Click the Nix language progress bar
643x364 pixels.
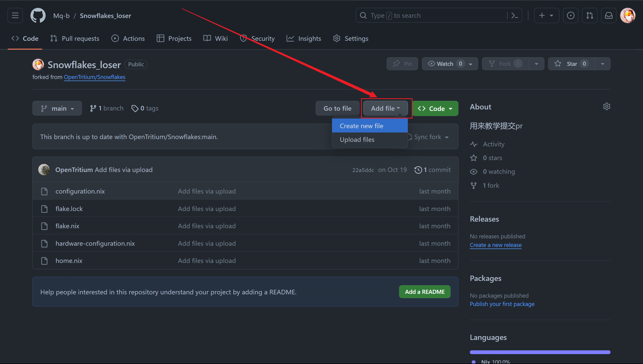tap(540, 352)
